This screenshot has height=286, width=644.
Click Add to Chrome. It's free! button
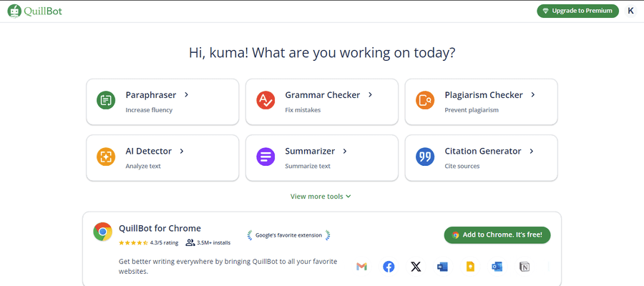(x=497, y=235)
